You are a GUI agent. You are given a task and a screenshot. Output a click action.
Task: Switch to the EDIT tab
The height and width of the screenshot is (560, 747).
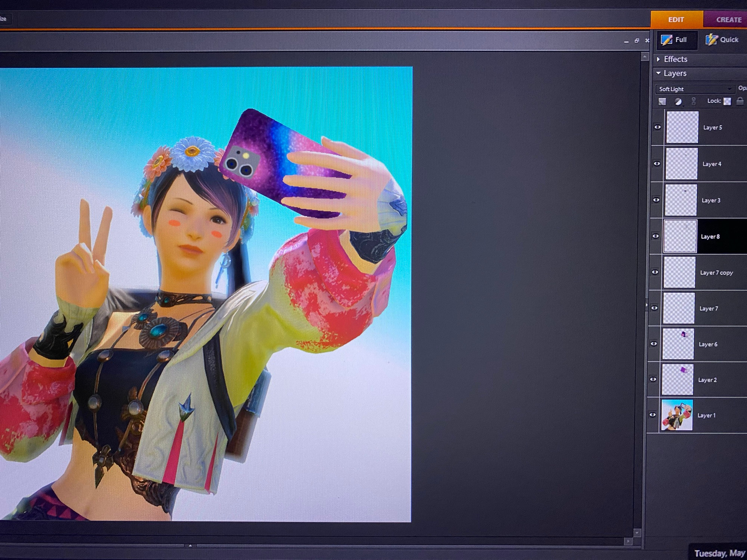pyautogui.click(x=676, y=19)
